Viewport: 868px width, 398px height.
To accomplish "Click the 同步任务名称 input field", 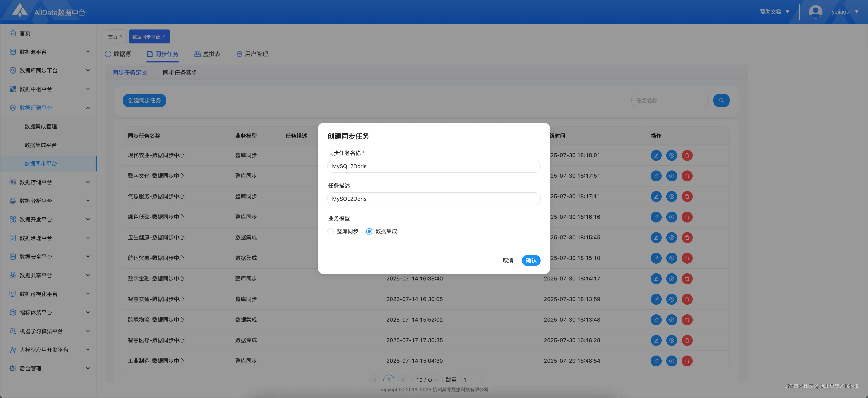I will click(x=434, y=166).
